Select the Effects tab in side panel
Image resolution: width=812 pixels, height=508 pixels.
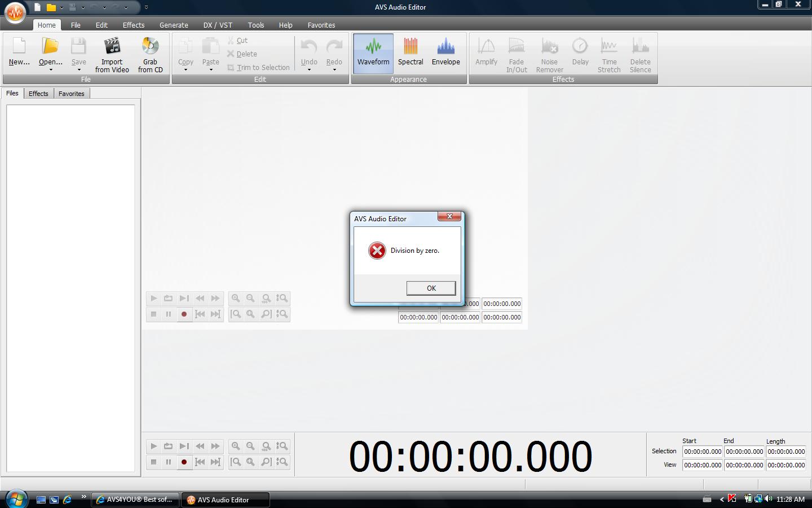[x=38, y=94]
